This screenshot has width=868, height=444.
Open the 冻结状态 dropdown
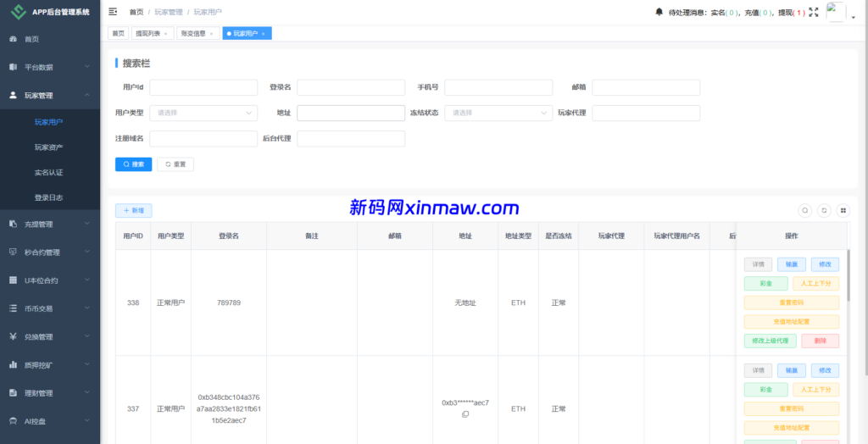pyautogui.click(x=498, y=113)
